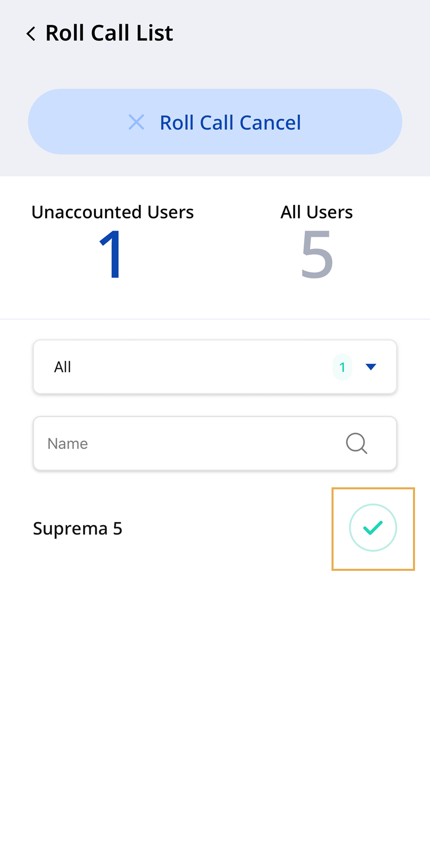Go back using the left chevron
Screen dimensions: 430x868
click(31, 33)
